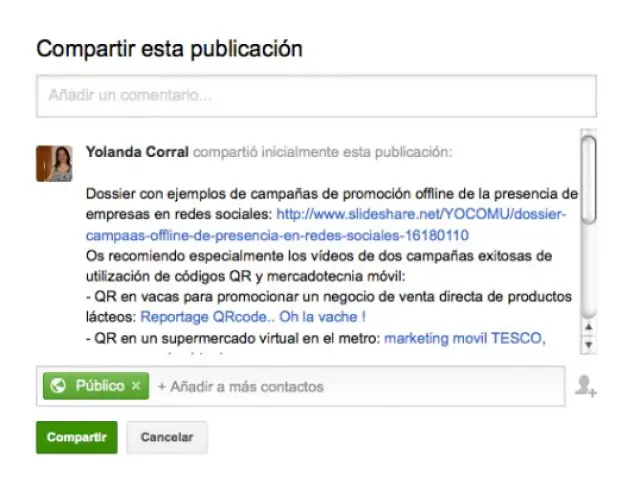The height and width of the screenshot is (490, 640).
Task: Click the Compartir button
Action: (x=76, y=438)
